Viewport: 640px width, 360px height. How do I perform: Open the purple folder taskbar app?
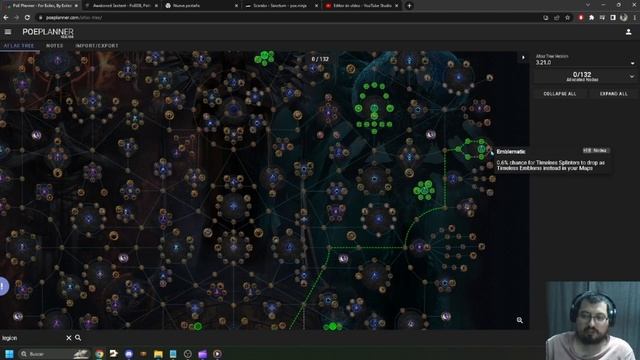coord(202,354)
